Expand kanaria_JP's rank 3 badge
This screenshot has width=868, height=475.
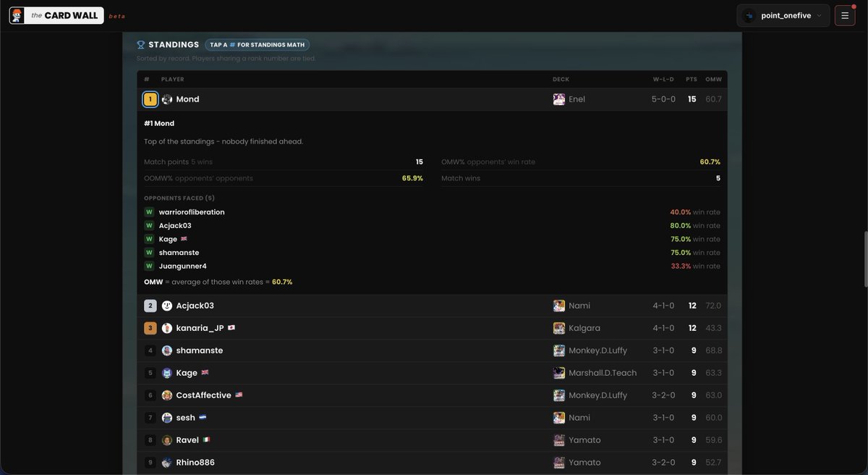click(150, 328)
